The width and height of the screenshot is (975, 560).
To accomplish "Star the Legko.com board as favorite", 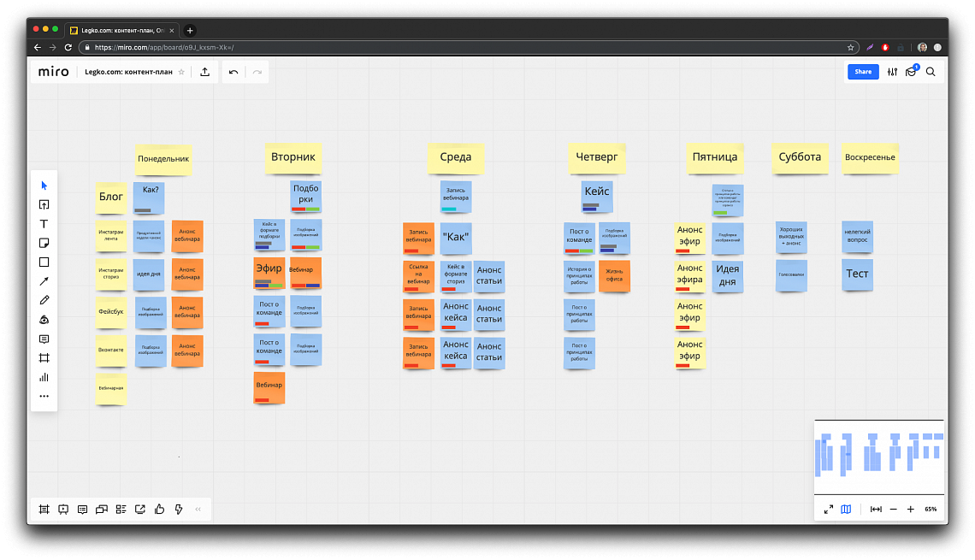I will (x=181, y=72).
